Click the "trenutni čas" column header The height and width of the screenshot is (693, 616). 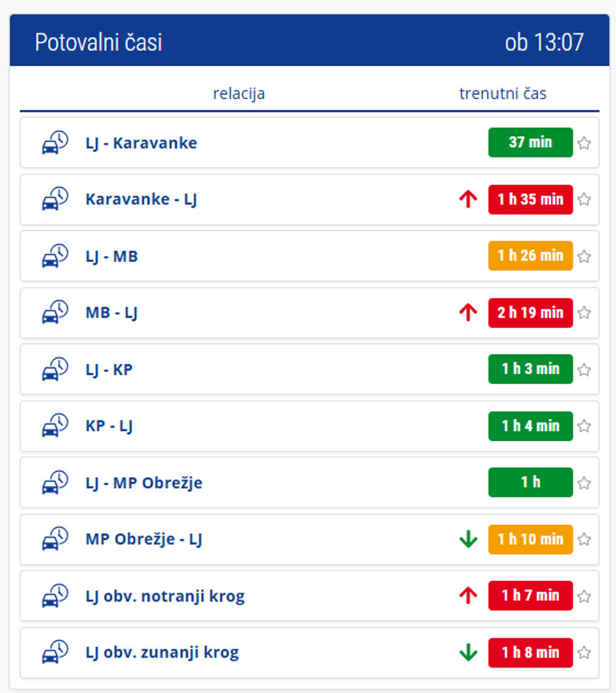[503, 94]
